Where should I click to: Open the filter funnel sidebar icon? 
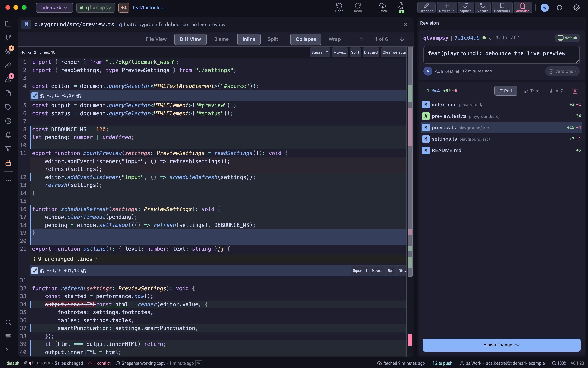8,149
